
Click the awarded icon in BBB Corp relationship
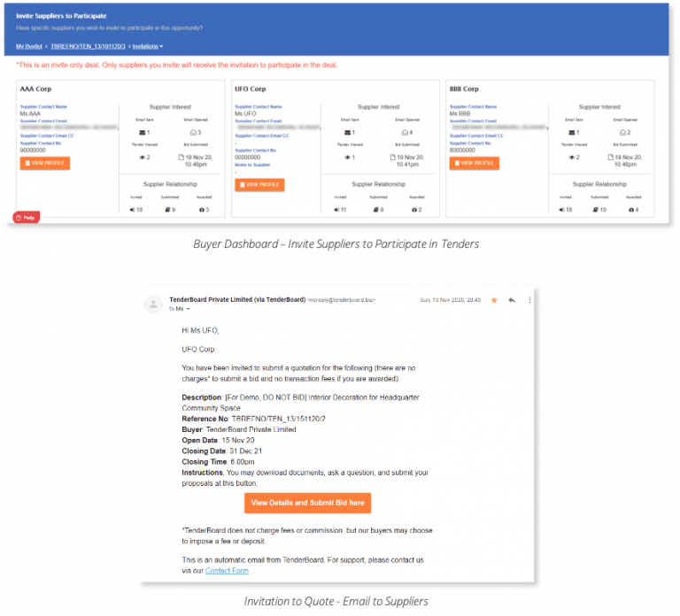pos(631,210)
